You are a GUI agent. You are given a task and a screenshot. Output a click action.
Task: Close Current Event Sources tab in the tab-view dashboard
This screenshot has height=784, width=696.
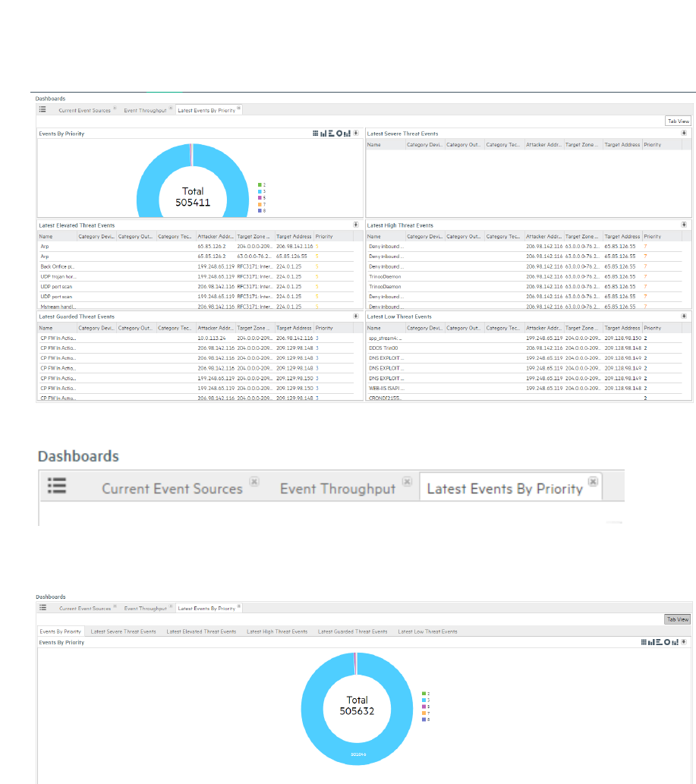click(115, 606)
